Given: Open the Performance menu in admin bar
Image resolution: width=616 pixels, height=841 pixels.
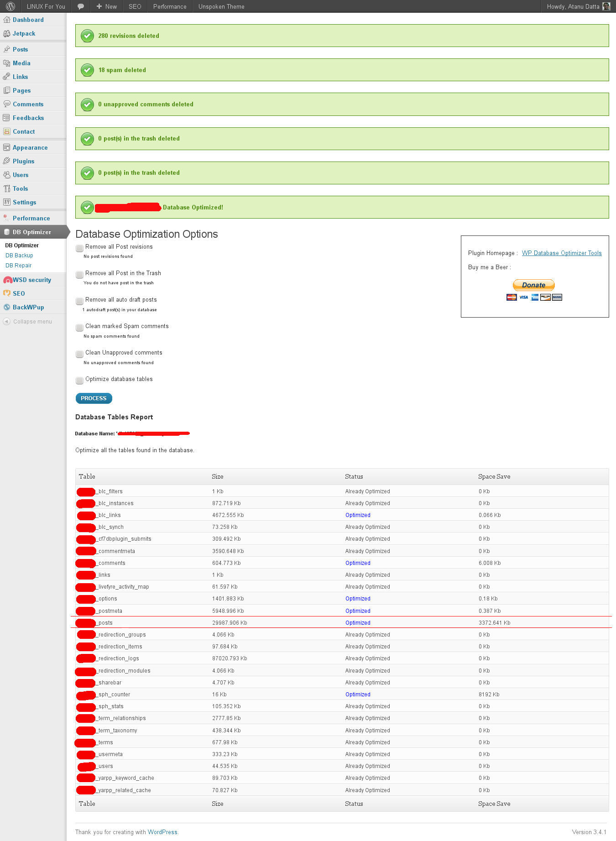Looking at the screenshot, I should 170,6.
